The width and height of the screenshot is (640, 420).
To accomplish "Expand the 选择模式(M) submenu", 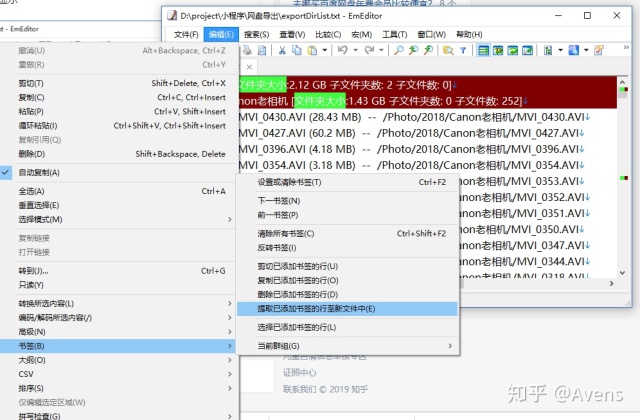I will tap(117, 220).
